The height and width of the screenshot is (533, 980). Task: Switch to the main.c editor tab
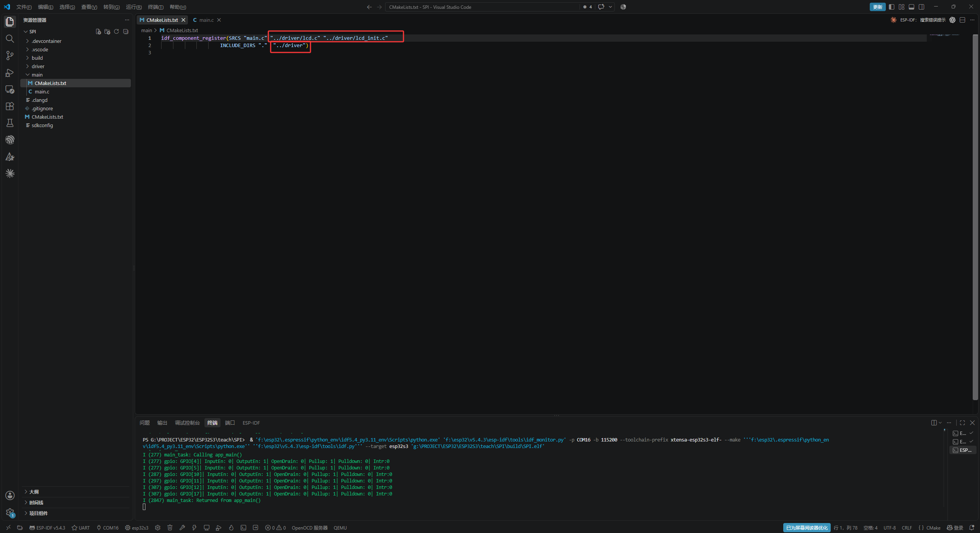(207, 20)
